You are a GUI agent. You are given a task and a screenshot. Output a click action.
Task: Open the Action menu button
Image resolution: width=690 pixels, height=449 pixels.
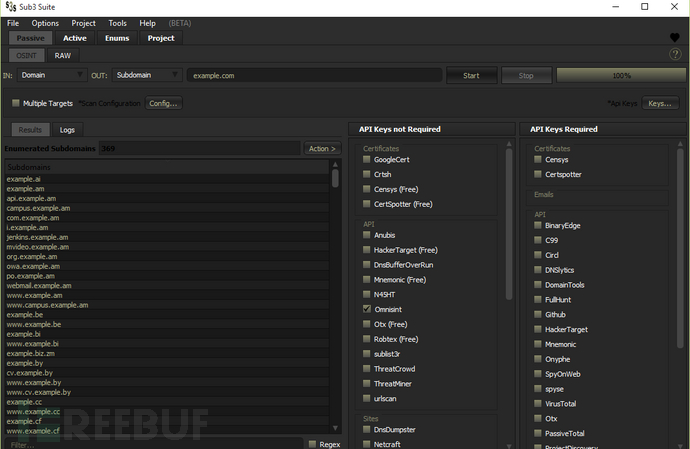point(322,149)
